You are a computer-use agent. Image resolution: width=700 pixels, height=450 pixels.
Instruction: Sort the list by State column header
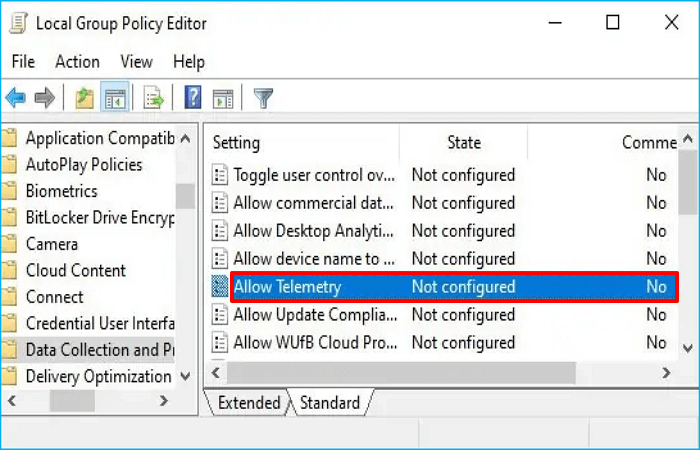[x=464, y=143]
